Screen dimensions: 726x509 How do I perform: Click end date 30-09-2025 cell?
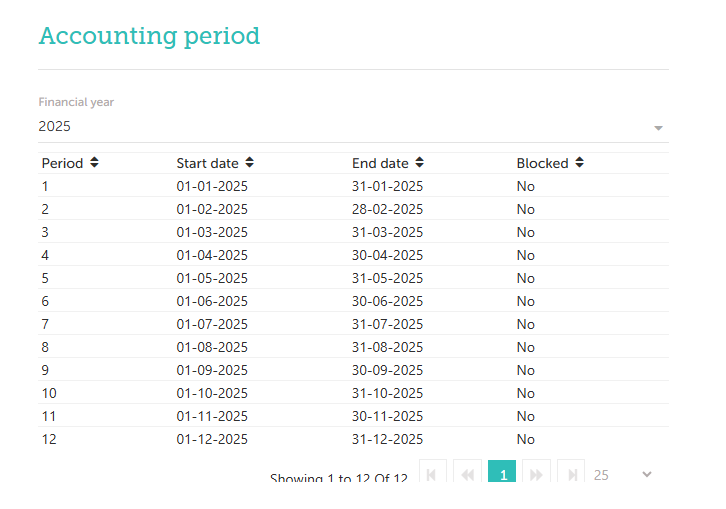pos(387,370)
